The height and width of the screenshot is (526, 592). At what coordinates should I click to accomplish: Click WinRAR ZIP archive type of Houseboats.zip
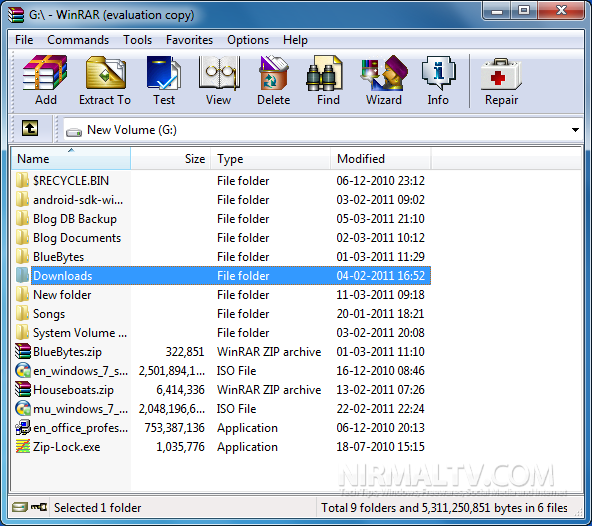click(x=269, y=389)
